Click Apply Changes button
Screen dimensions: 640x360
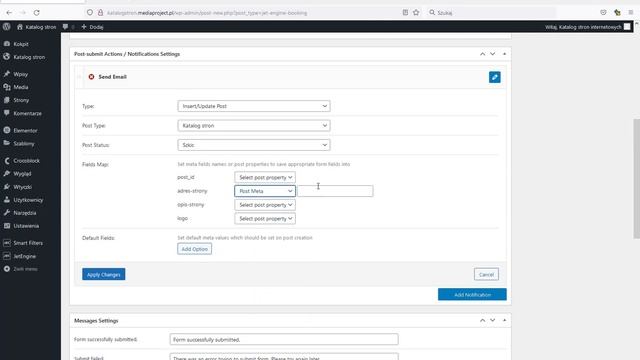104,274
